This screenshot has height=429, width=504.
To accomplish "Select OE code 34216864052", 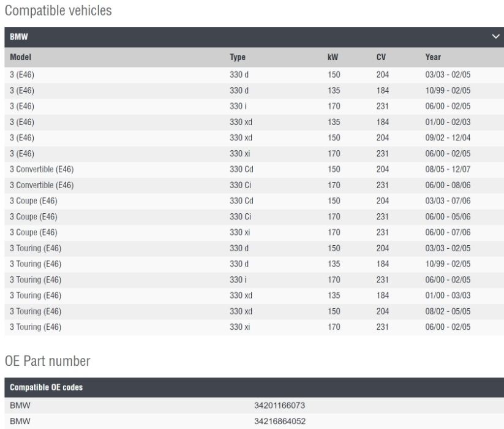I will click(280, 422).
